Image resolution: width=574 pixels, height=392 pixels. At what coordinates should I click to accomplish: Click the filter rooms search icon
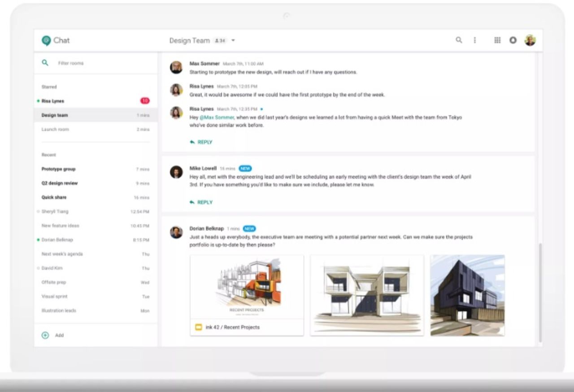click(x=45, y=63)
